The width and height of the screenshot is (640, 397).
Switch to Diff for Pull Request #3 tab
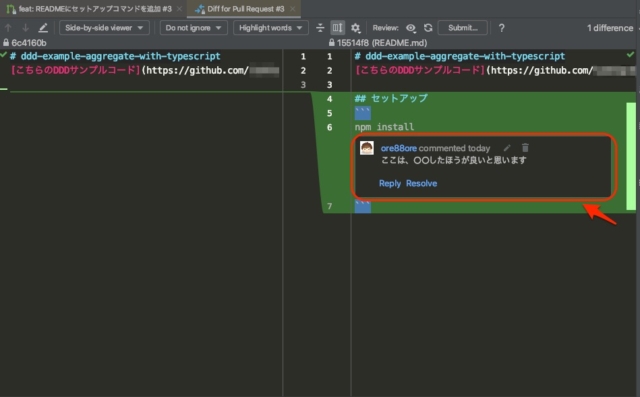tap(245, 9)
